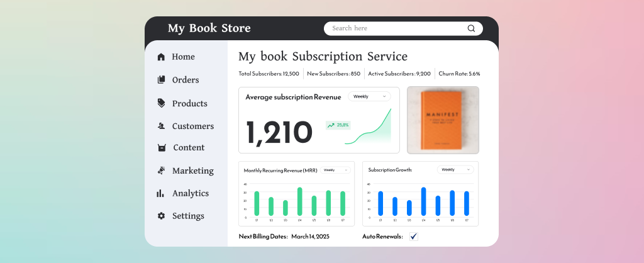Click the Settings gear icon
The height and width of the screenshot is (263, 644).
(x=161, y=216)
